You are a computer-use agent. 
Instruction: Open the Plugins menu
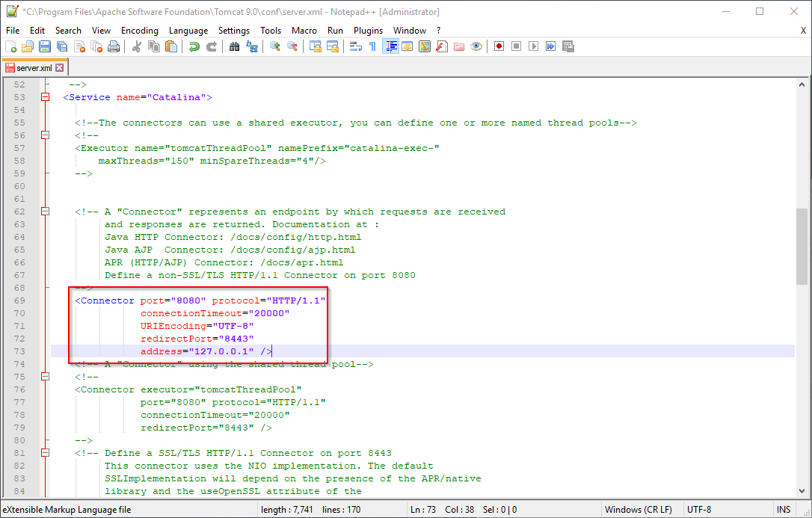(x=368, y=31)
